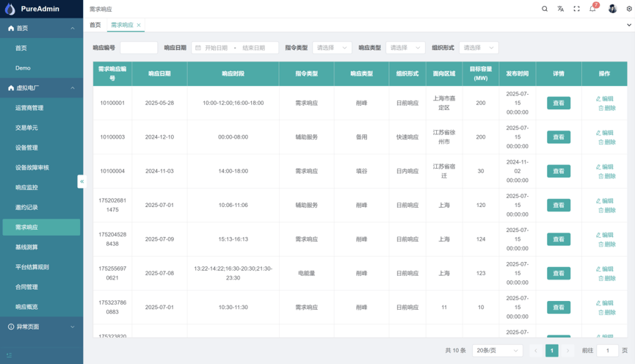The width and height of the screenshot is (635, 364).
Task: Open the 组织形式 dropdown
Action: point(478,48)
